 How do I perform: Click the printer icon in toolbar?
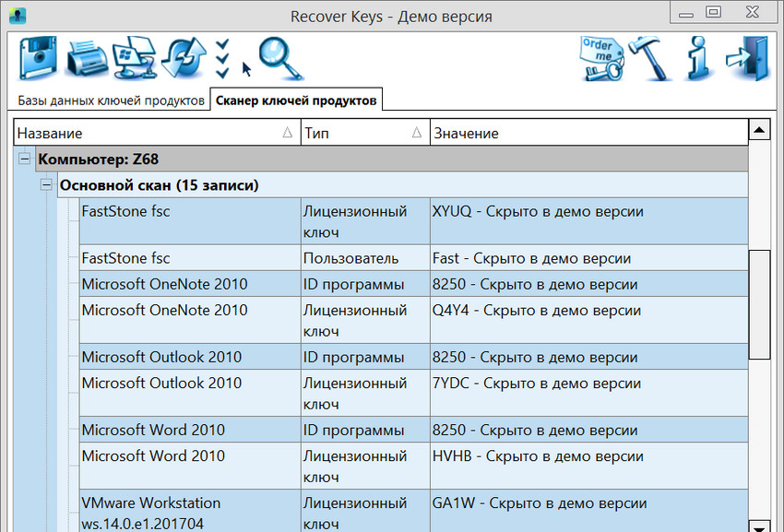point(88,59)
